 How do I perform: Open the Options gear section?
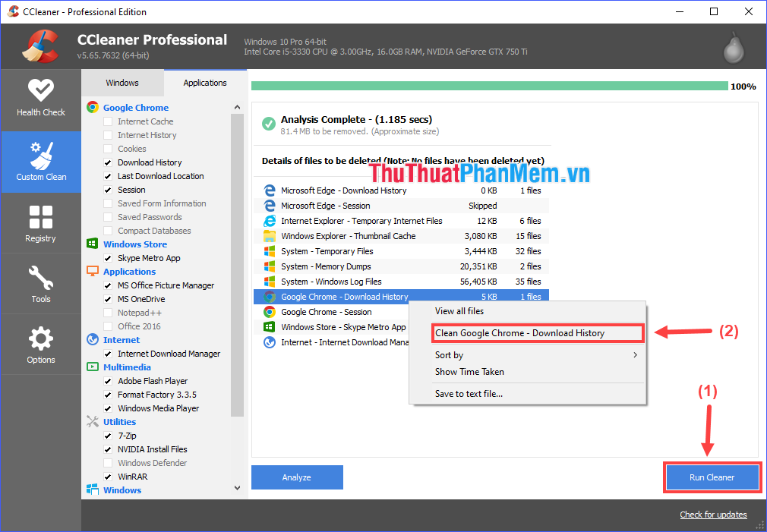click(x=40, y=345)
